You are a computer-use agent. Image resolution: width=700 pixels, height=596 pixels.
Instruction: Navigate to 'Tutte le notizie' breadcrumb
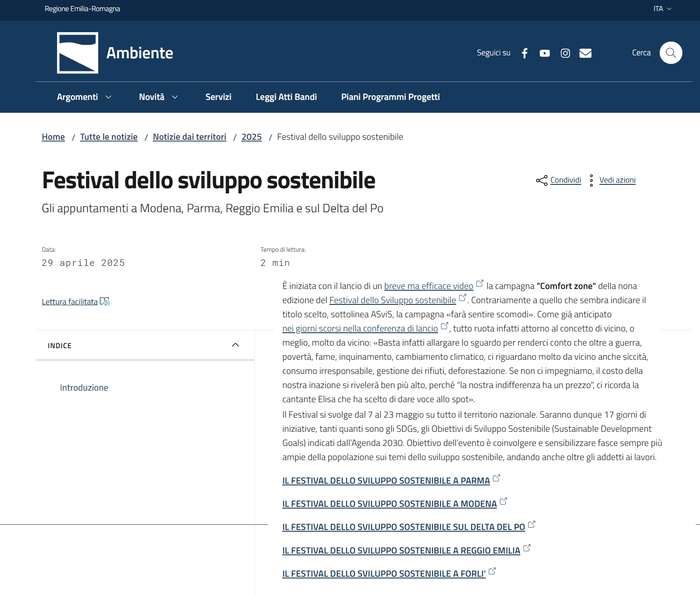(109, 137)
